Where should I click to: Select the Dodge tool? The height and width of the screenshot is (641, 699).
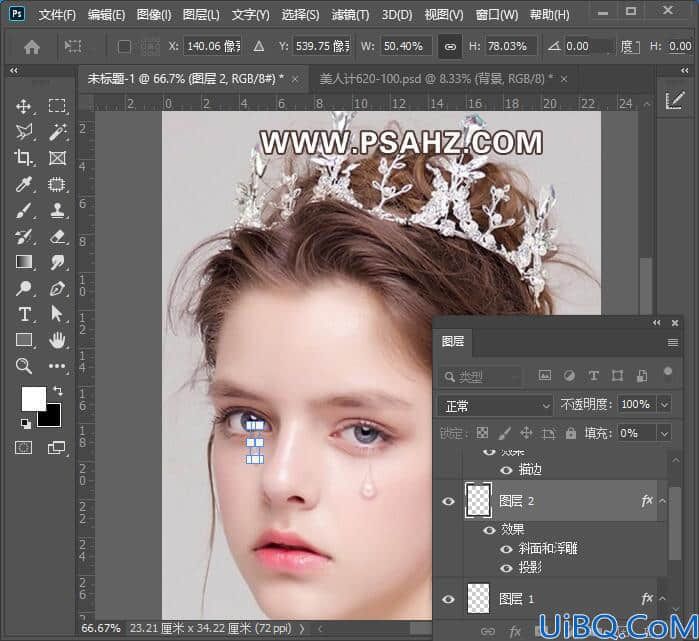tap(24, 288)
